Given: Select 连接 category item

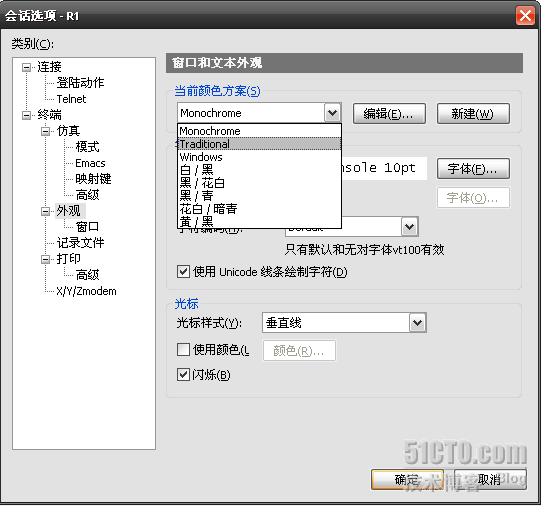Looking at the screenshot, I should coord(49,67).
